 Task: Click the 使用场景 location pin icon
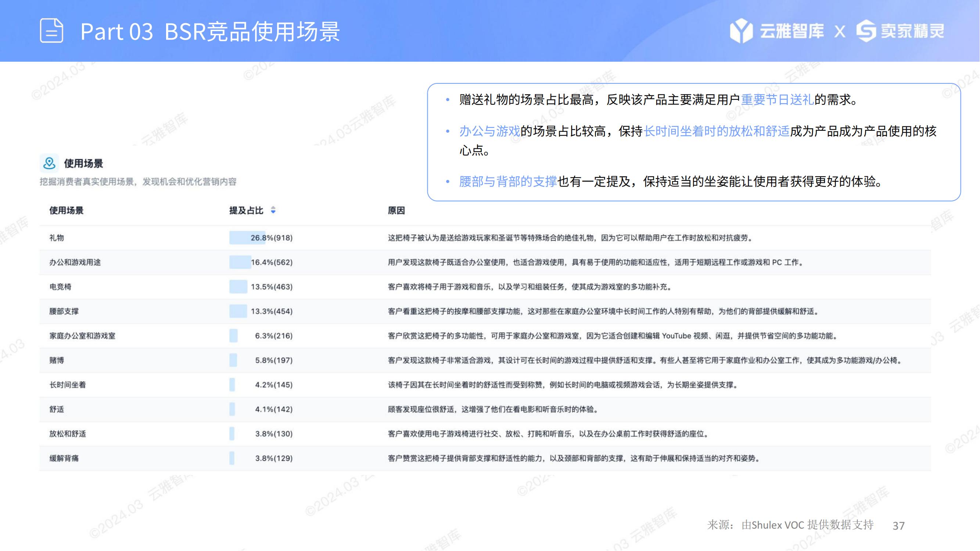coord(49,163)
